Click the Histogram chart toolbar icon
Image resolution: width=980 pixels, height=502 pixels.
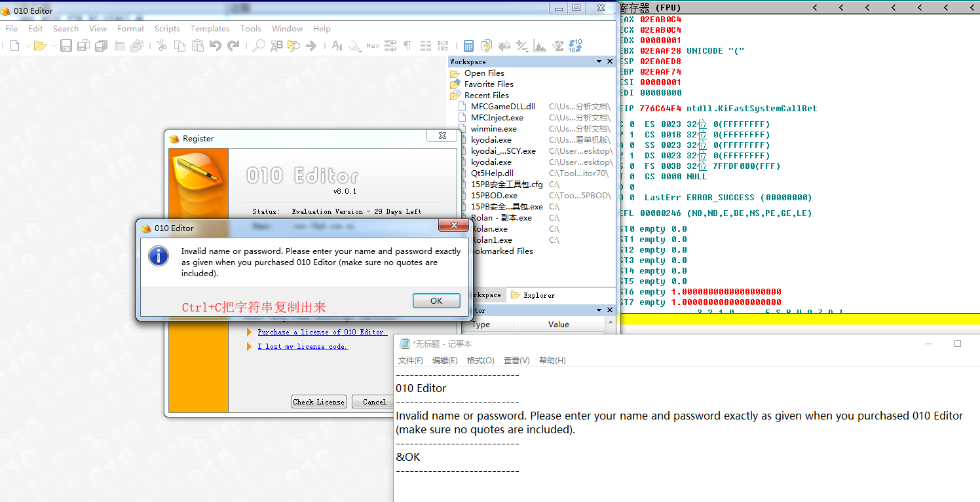[x=540, y=46]
